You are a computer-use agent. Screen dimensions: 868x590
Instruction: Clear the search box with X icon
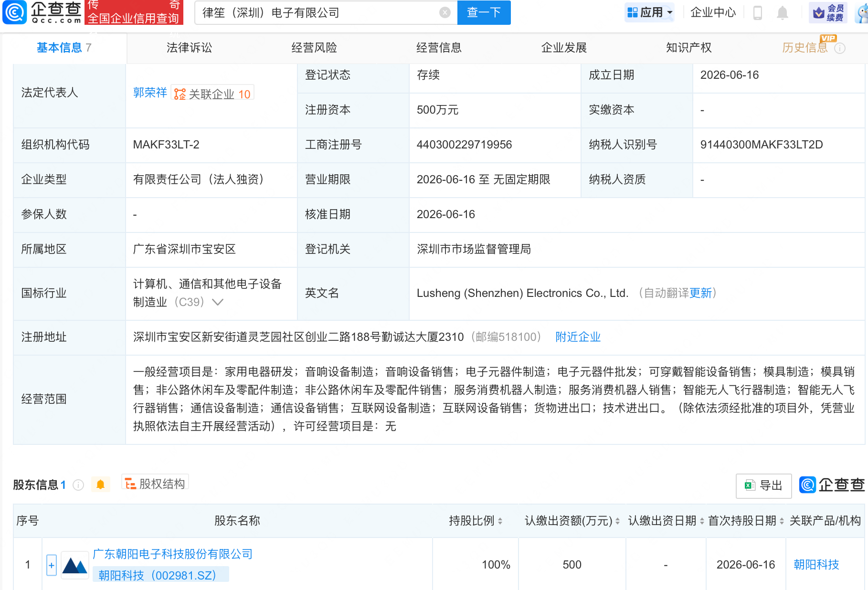[x=445, y=12]
